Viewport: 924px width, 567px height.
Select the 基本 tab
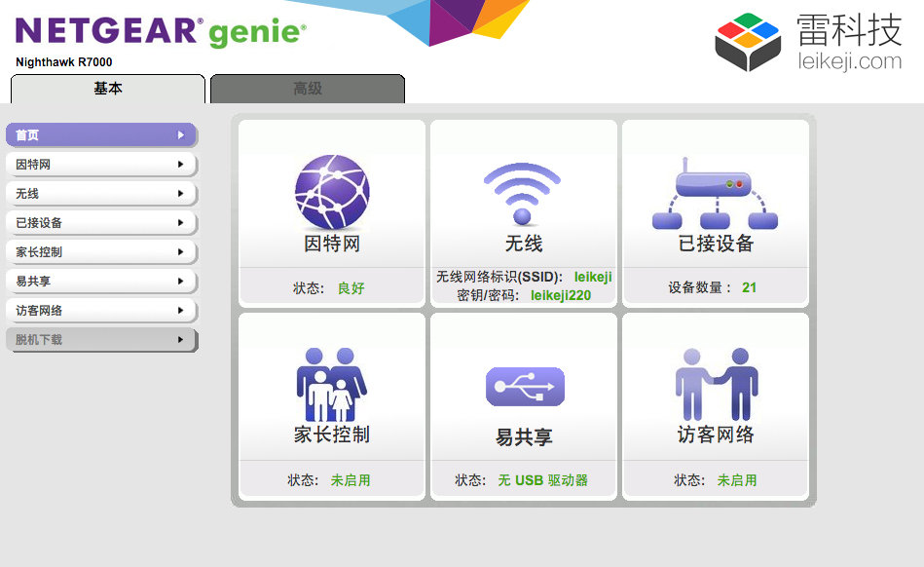click(x=108, y=89)
